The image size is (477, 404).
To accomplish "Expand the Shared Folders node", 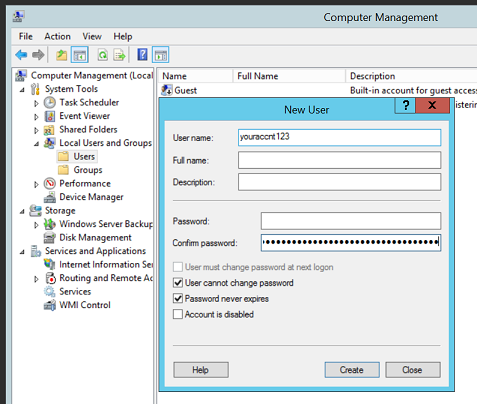I will (x=36, y=131).
